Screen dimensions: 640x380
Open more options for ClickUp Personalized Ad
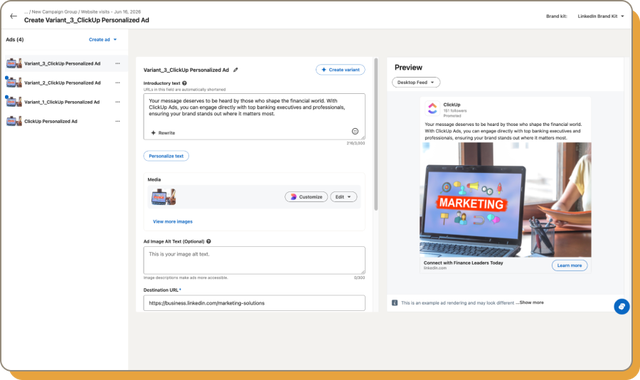click(x=118, y=121)
